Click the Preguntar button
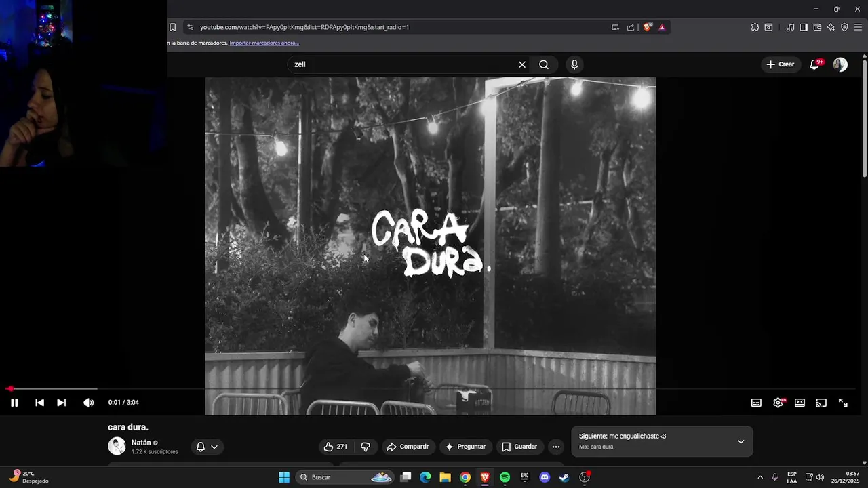Viewport: 868px width, 488px height. (465, 447)
